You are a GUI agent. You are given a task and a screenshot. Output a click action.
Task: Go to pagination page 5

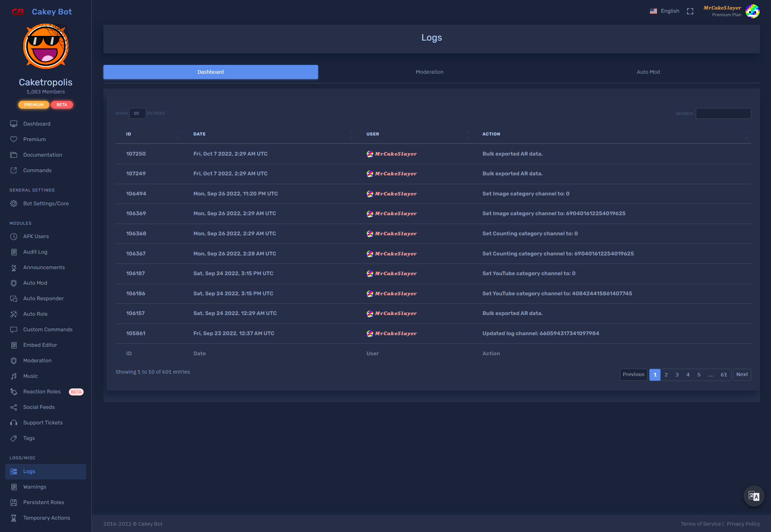699,375
